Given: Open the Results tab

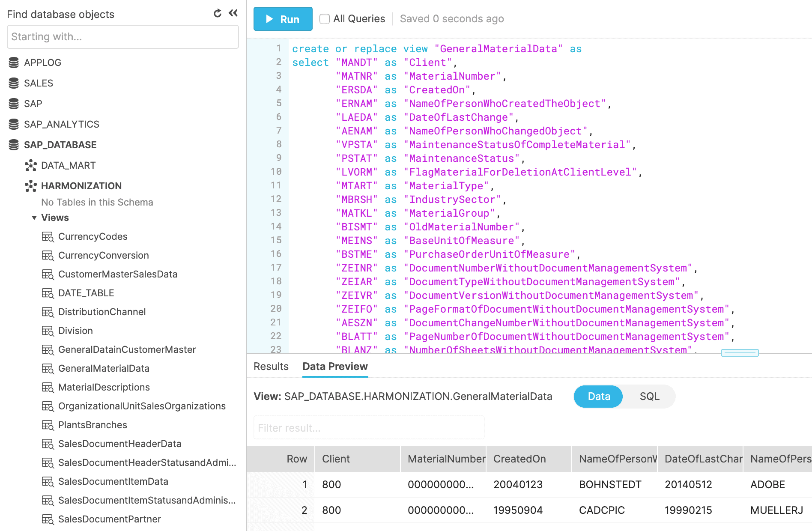Looking at the screenshot, I should pyautogui.click(x=271, y=367).
